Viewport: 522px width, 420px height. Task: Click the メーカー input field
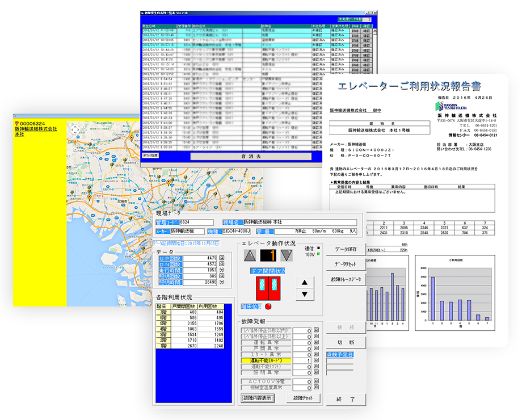click(187, 231)
